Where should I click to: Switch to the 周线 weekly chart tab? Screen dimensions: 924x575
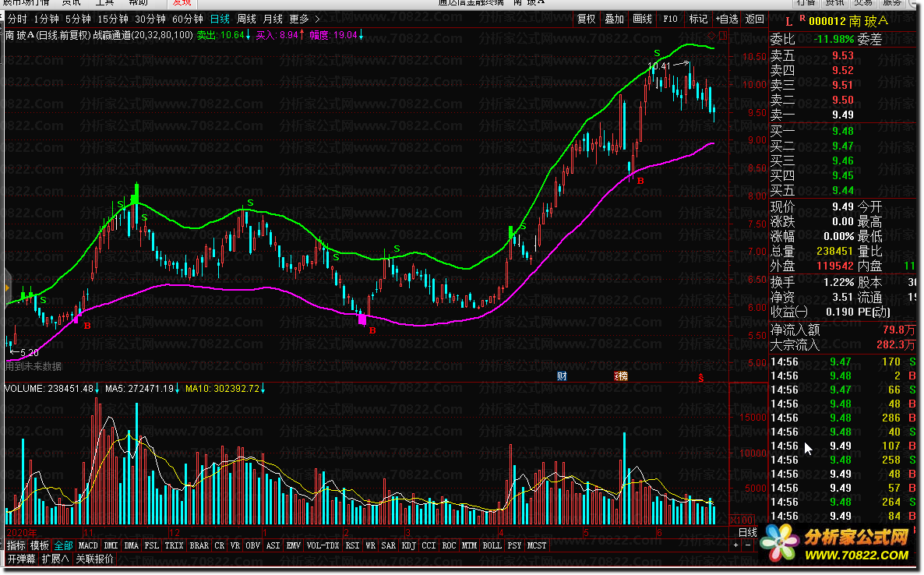[246, 19]
